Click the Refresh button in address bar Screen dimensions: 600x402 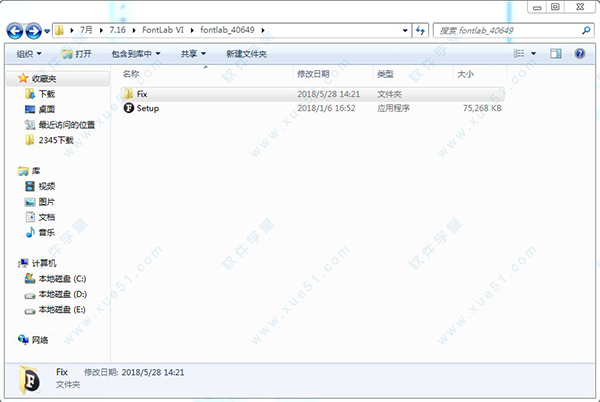[420, 31]
